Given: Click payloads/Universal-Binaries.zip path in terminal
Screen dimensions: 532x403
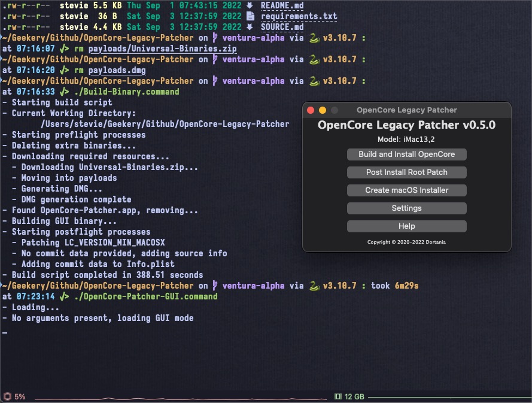Looking at the screenshot, I should [x=163, y=49].
